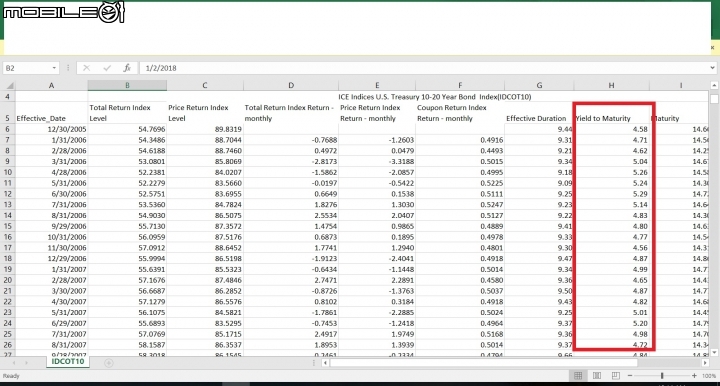This screenshot has width=720, height=386.
Task: Click the Effective Duration header cell
Action: 539,113
